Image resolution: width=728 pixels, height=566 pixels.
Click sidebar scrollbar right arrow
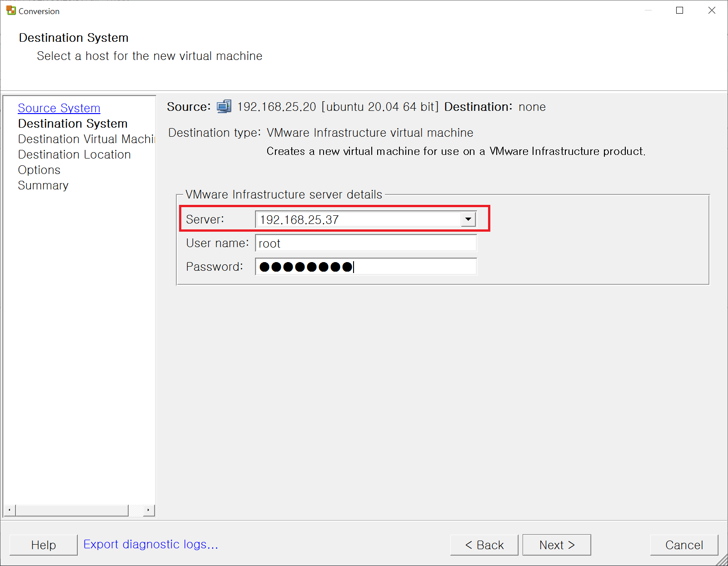click(x=149, y=510)
